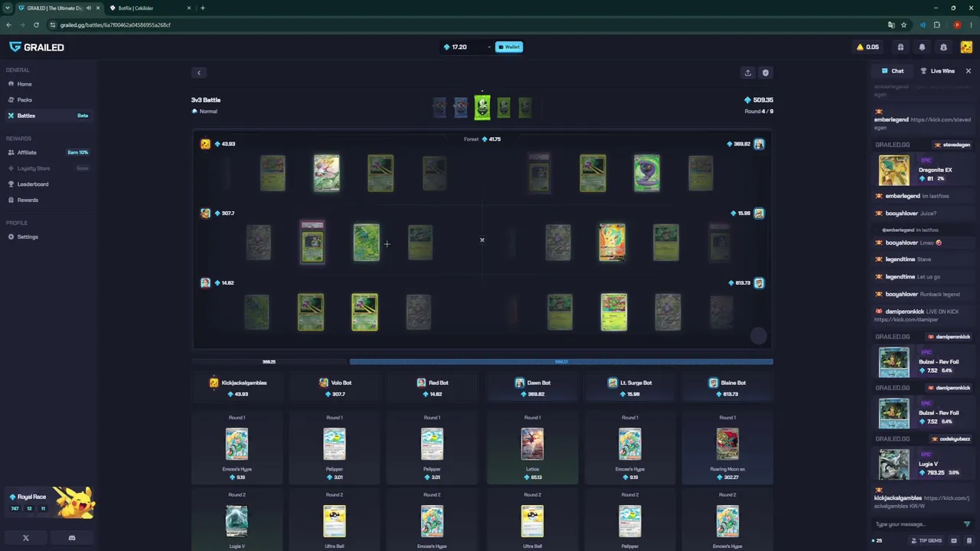This screenshot has height=551, width=980.
Task: Open the Roaring Moon ex round 1 card
Action: (727, 448)
